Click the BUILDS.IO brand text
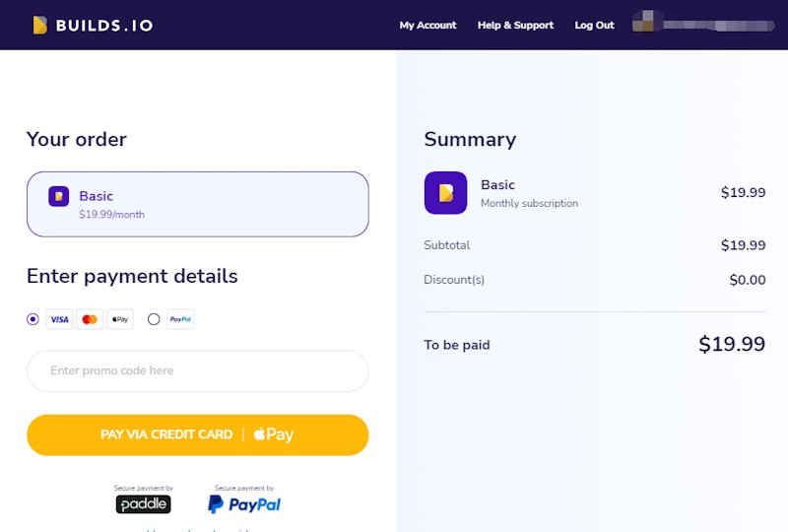This screenshot has height=532, width=788. coord(104,26)
